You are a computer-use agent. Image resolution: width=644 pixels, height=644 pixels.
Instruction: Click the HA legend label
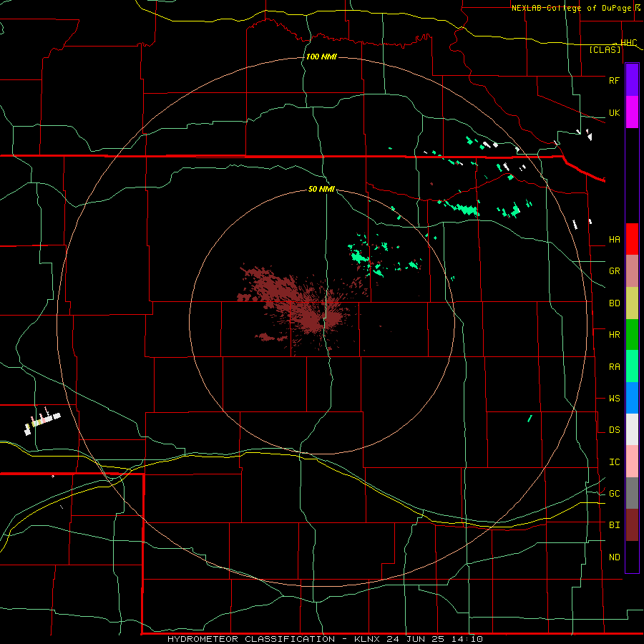click(x=614, y=240)
